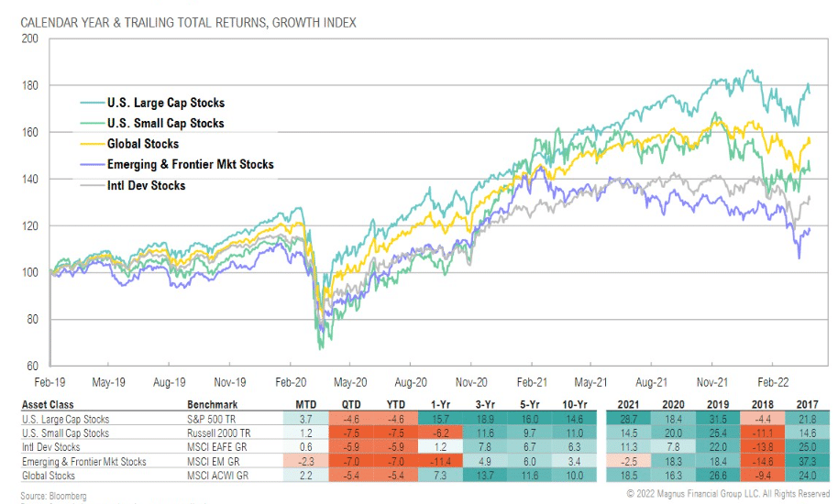Click the Intl Dev Stocks legend label
The height and width of the screenshot is (504, 838).
pos(146,186)
